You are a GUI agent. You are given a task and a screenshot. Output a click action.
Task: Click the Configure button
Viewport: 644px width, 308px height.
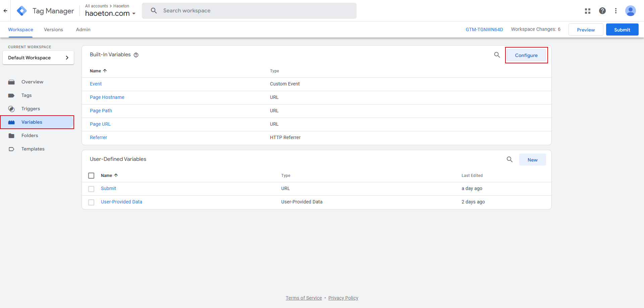(x=526, y=55)
